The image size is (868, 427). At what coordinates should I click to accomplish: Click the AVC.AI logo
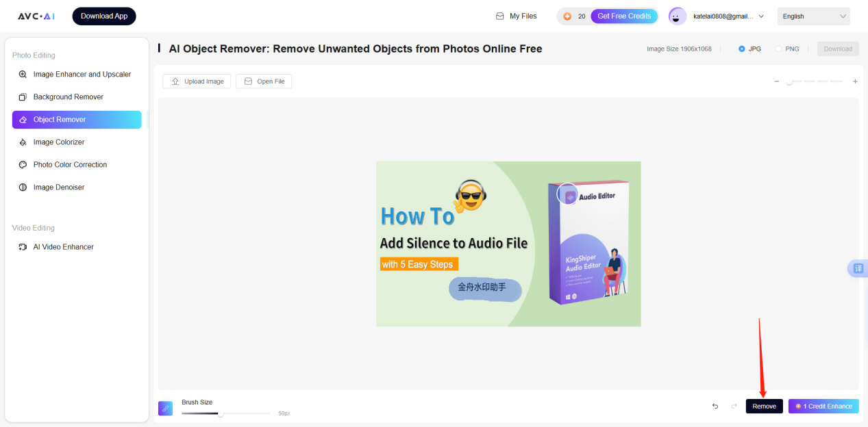[36, 16]
